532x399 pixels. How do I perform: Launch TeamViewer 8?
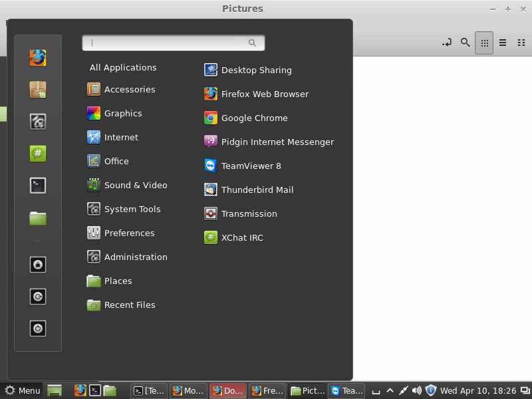point(243,166)
